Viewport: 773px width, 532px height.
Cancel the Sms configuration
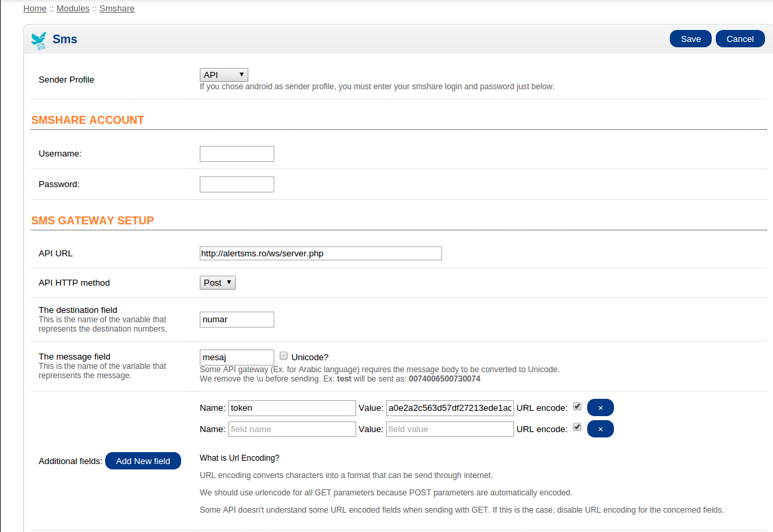pos(740,39)
